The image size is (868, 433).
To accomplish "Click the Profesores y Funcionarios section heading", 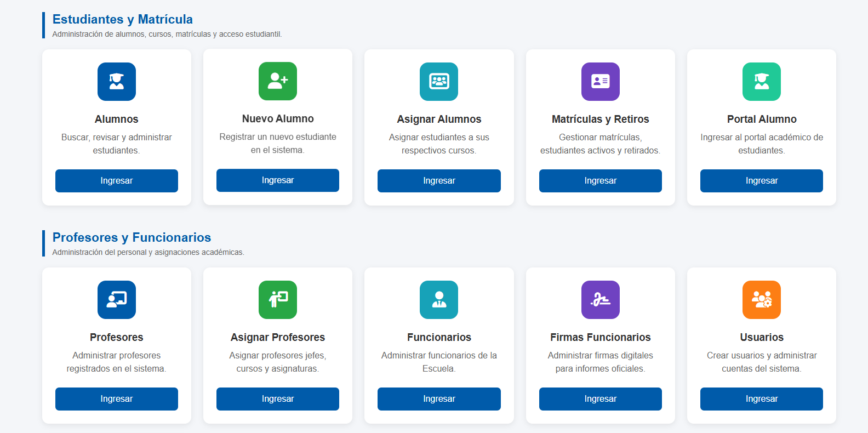I will pos(132,237).
